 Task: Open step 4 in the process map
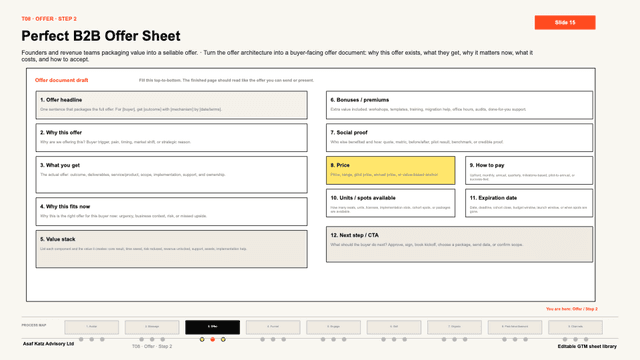coord(273,327)
